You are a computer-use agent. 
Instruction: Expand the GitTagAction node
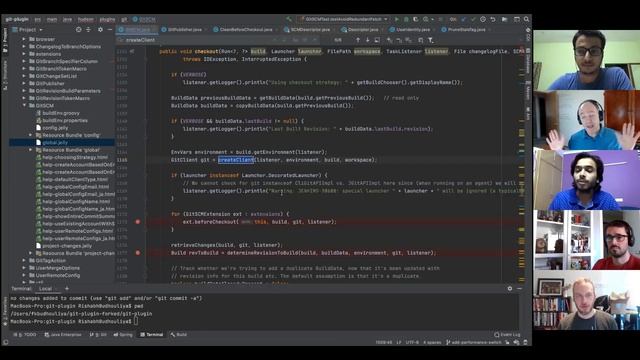(24, 260)
